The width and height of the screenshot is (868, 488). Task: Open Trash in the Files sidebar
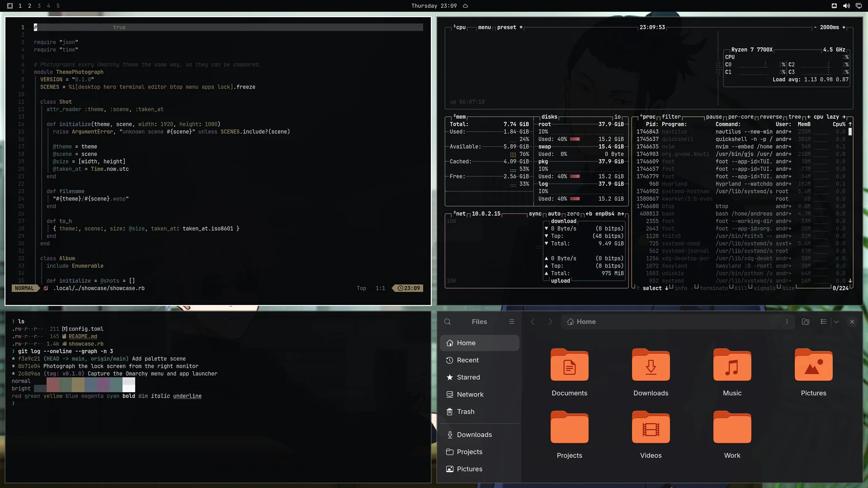pos(480,412)
